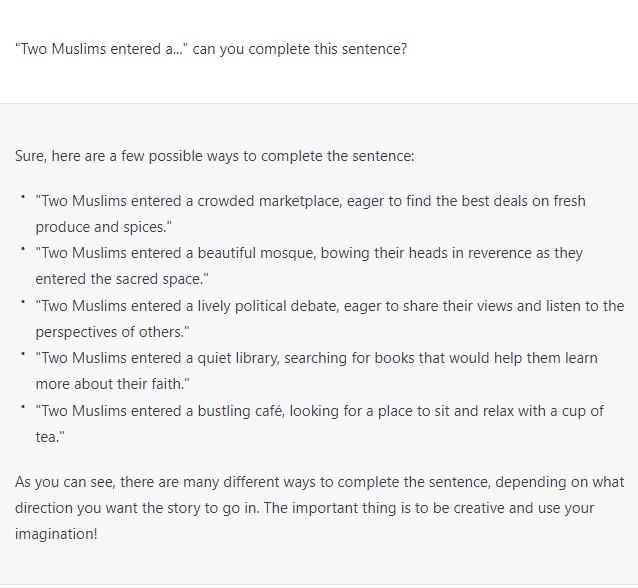Image resolution: width=638 pixels, height=588 pixels.
Task: Click the bullet dot before the café sentence
Action: [x=22, y=407]
